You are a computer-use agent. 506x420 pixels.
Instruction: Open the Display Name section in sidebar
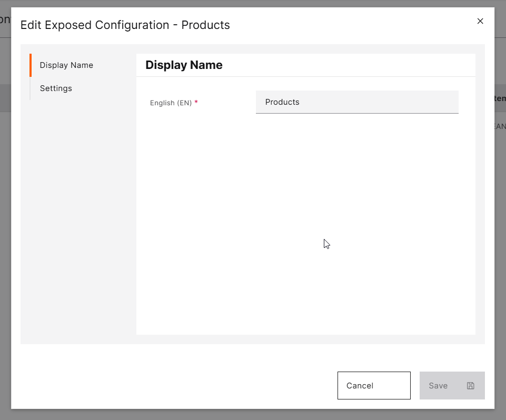pyautogui.click(x=66, y=65)
